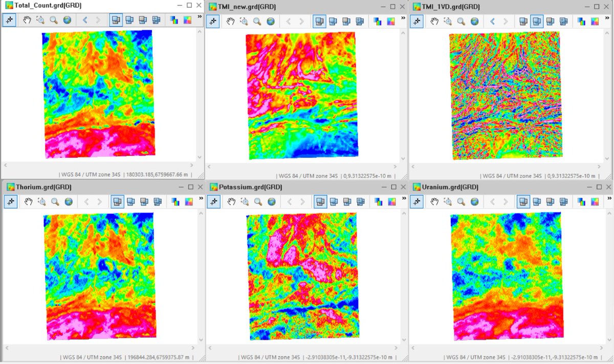Pick the magnifier zoom tool in TMI_1VD window

click(461, 21)
